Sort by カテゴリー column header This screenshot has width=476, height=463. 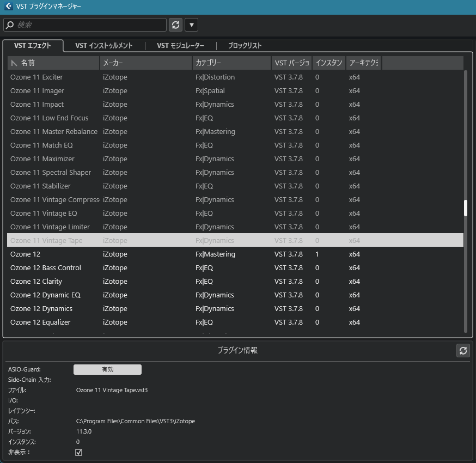pos(231,63)
